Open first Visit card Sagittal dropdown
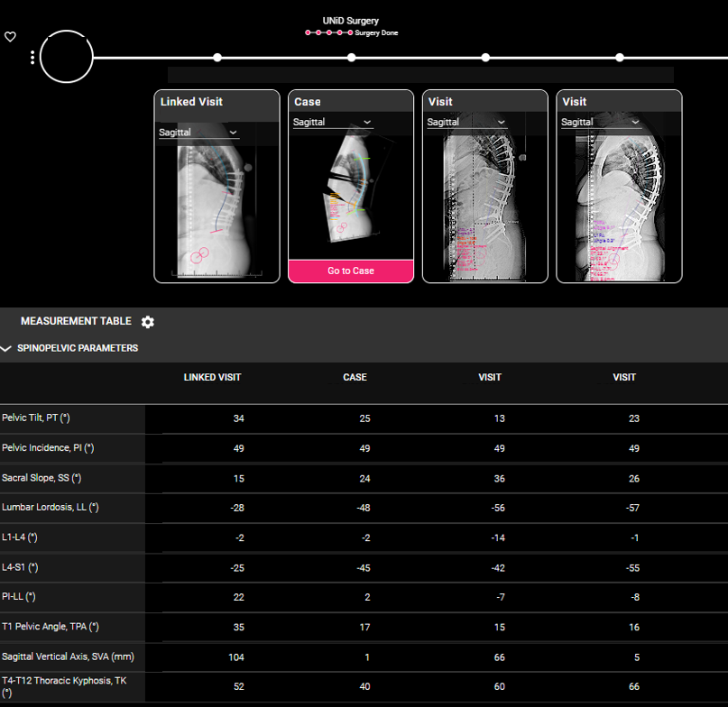The image size is (728, 707). click(466, 122)
